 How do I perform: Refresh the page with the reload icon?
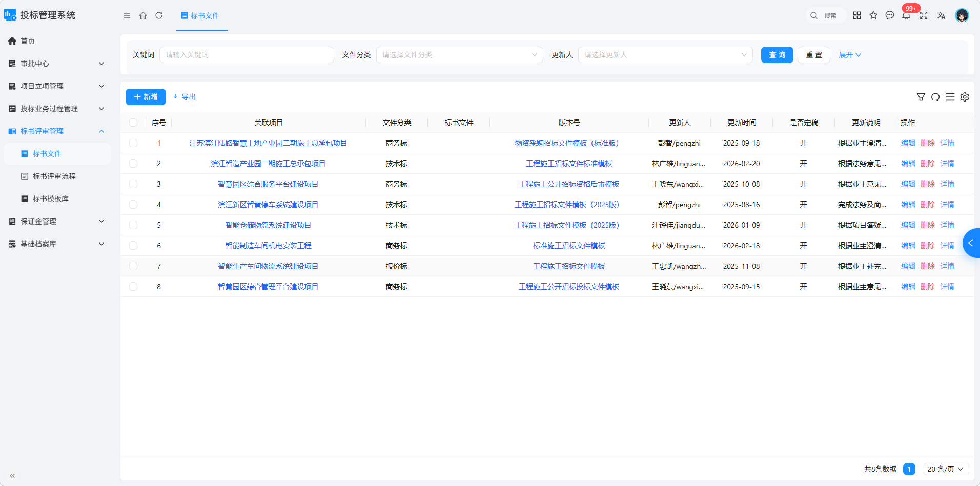[x=159, y=15]
